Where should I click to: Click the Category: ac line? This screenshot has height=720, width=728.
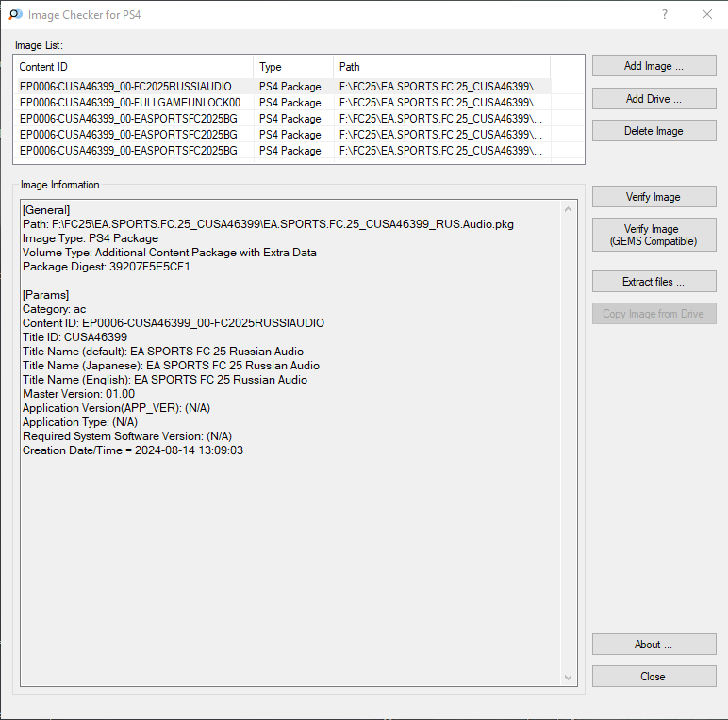55,309
